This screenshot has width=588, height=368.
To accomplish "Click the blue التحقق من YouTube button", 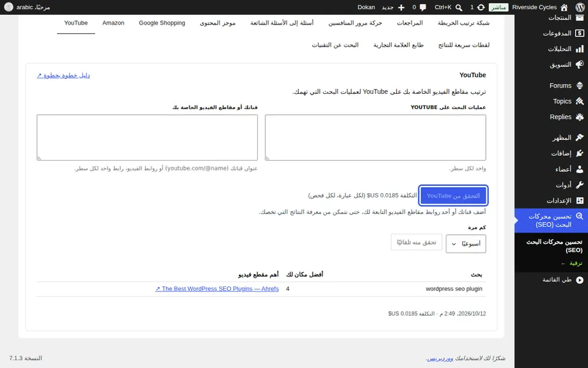I will 453,196.
